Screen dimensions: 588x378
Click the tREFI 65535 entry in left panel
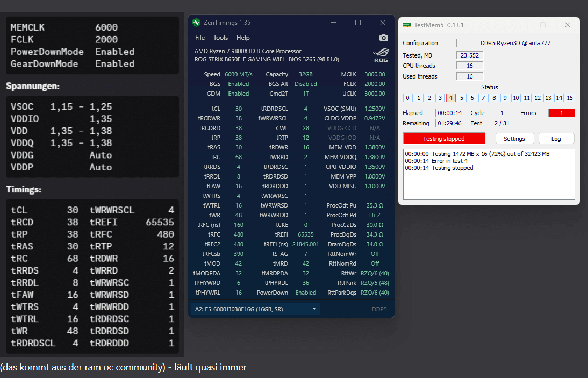pos(132,223)
